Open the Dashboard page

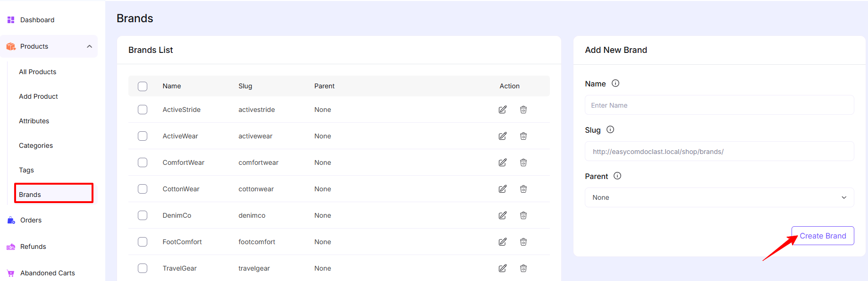point(37,20)
